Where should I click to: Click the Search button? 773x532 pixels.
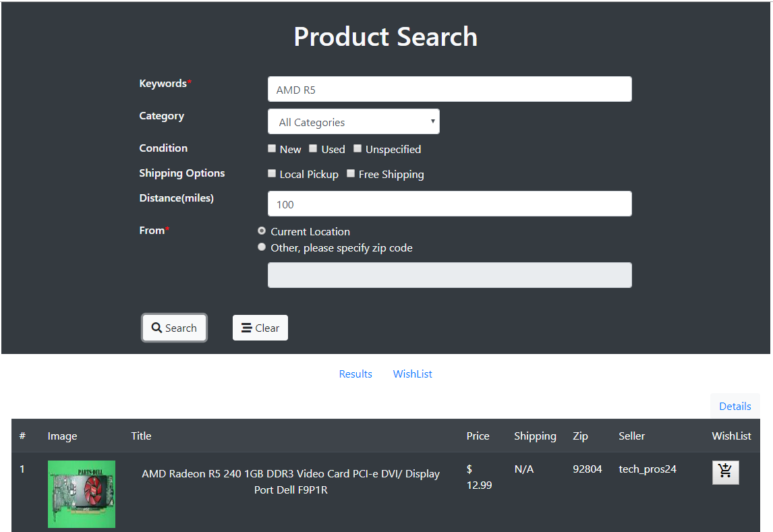174,328
